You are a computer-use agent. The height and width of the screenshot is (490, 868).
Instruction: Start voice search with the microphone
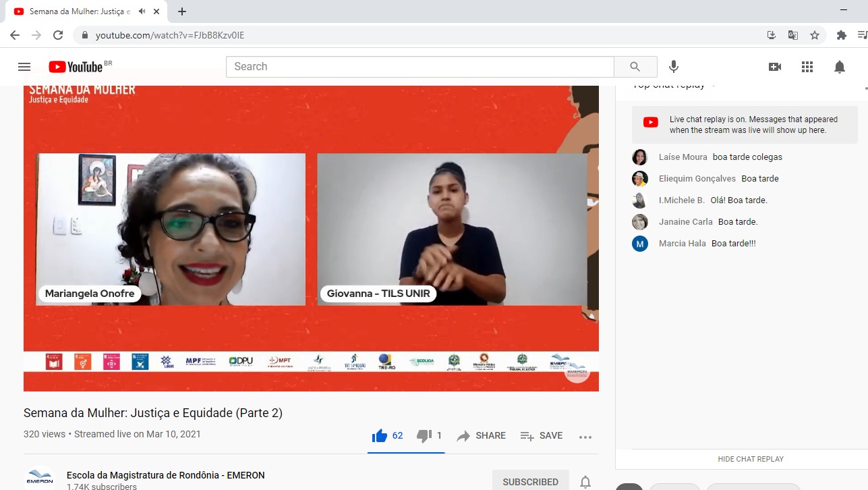tap(673, 67)
